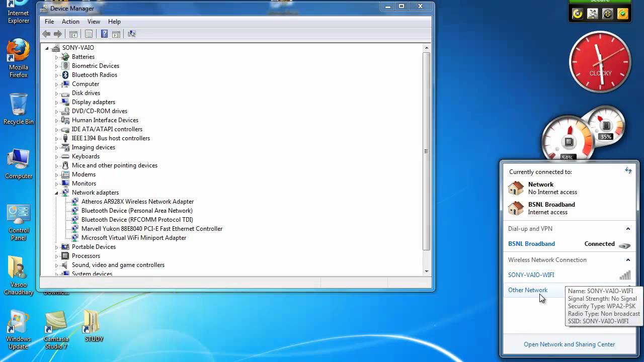Image resolution: width=644 pixels, height=362 pixels.
Task: Click the Scan for hardware changes toolbar icon
Action: (132, 34)
